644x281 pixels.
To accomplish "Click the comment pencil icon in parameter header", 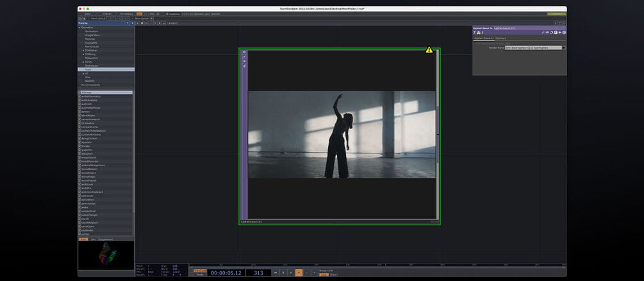I will tap(543, 33).
